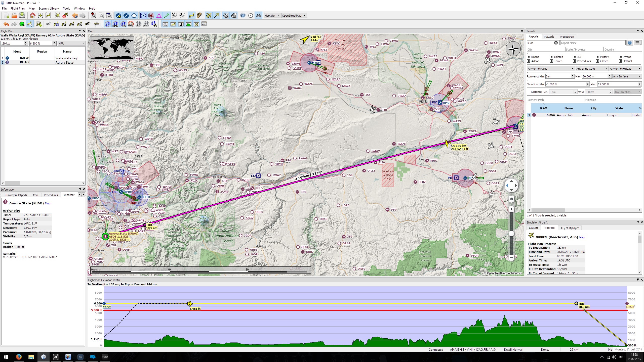The image size is (644, 362).
Task: Open FIR airspace filter toolbar button
Action: pyautogui.click(x=123, y=24)
